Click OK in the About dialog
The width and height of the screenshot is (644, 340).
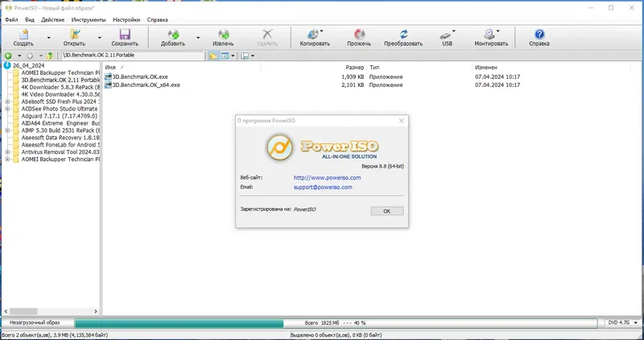(387, 211)
